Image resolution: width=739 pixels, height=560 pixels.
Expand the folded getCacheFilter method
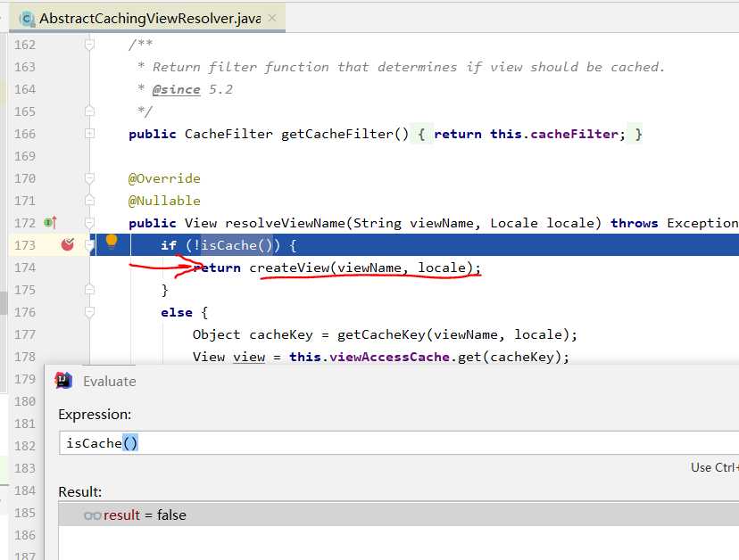(89, 134)
